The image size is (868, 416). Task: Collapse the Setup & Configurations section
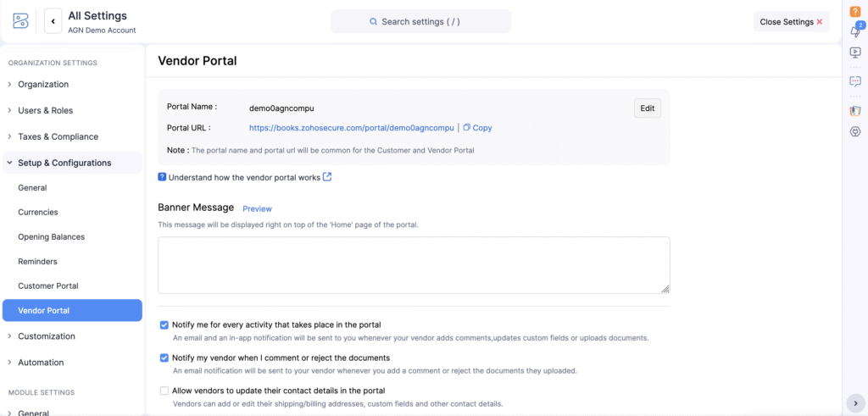tap(72, 163)
